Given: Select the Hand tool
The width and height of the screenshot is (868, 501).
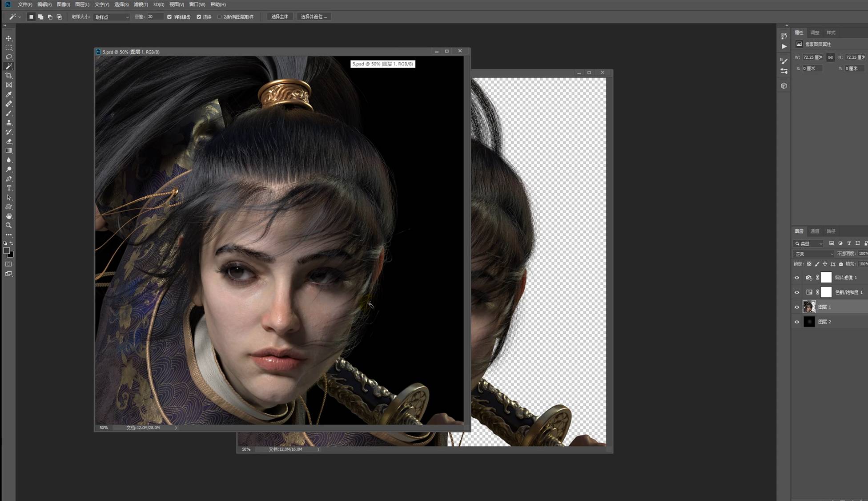Looking at the screenshot, I should click(8, 216).
